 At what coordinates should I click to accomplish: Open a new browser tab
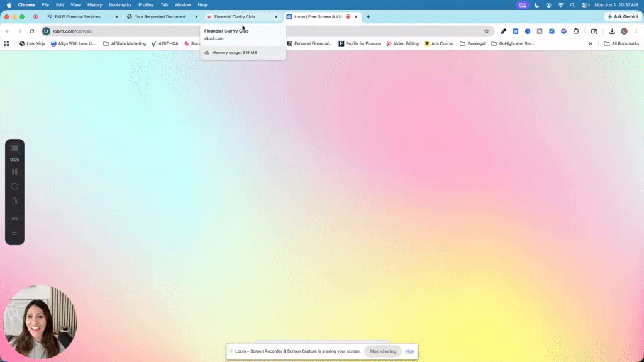[x=368, y=17]
